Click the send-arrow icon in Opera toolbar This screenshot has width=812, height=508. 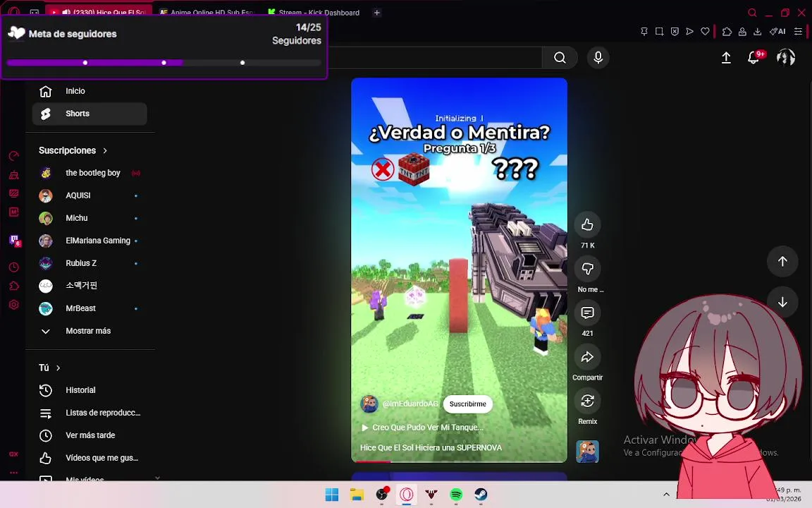[689, 32]
